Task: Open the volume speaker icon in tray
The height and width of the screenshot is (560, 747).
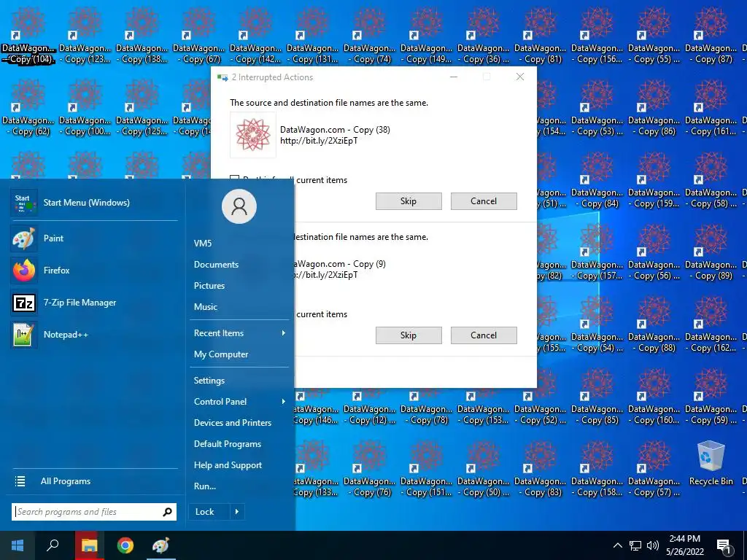Action: click(x=653, y=545)
